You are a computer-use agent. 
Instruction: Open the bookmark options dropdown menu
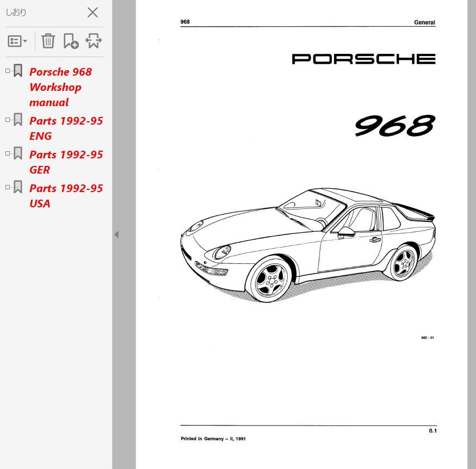pyautogui.click(x=17, y=41)
